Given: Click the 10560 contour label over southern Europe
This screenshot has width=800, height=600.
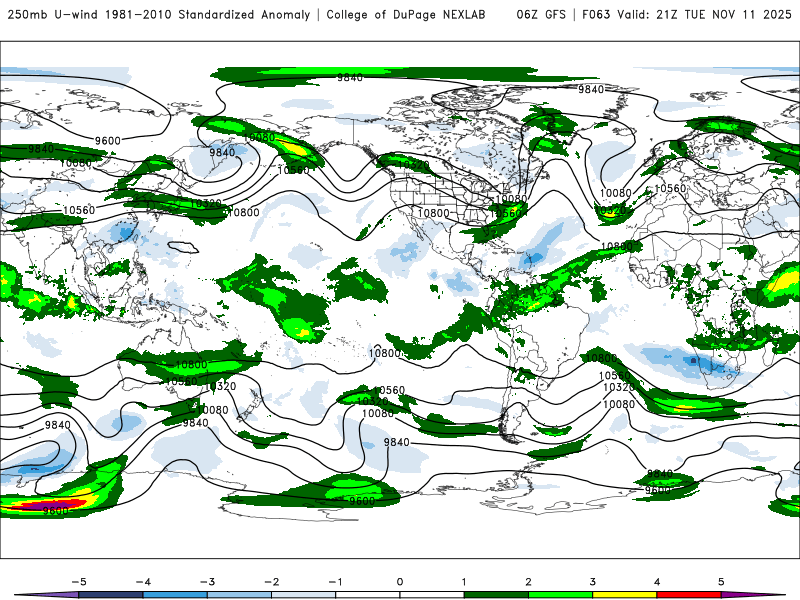Looking at the screenshot, I should point(670,188).
